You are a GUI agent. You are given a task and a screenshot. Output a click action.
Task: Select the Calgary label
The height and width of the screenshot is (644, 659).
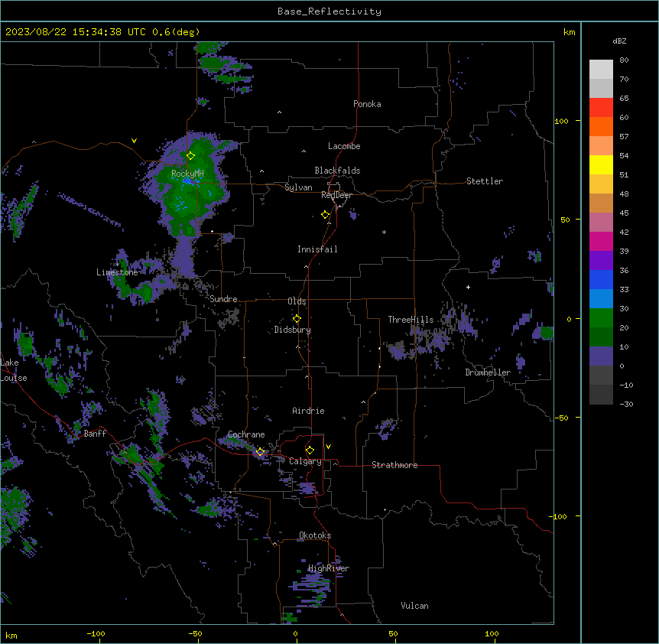coord(305,461)
